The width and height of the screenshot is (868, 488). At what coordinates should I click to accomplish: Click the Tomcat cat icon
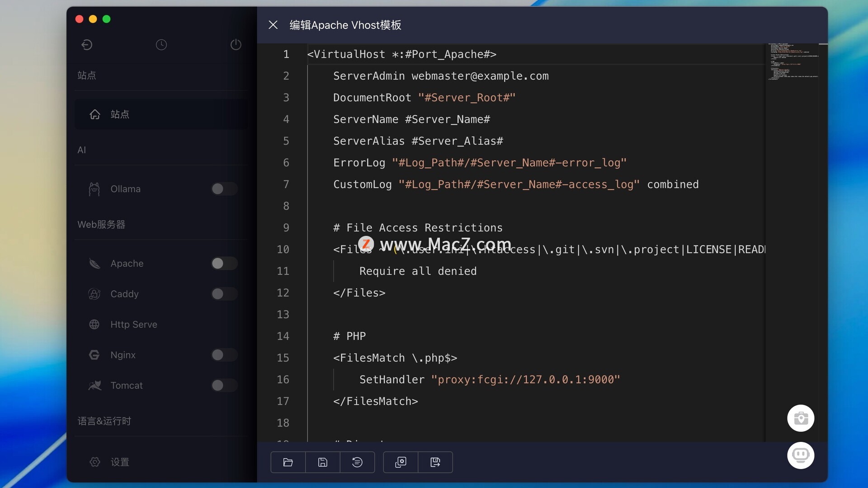click(x=95, y=385)
